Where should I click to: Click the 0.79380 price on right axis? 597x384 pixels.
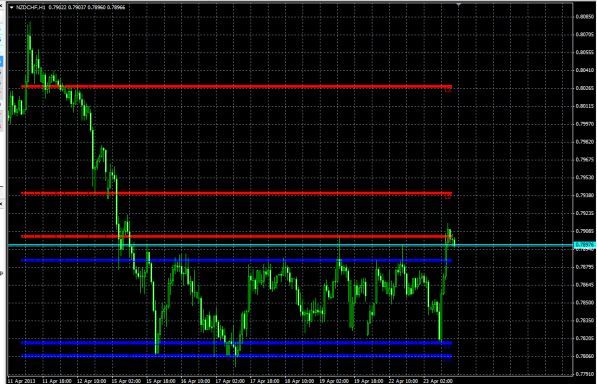coord(585,195)
